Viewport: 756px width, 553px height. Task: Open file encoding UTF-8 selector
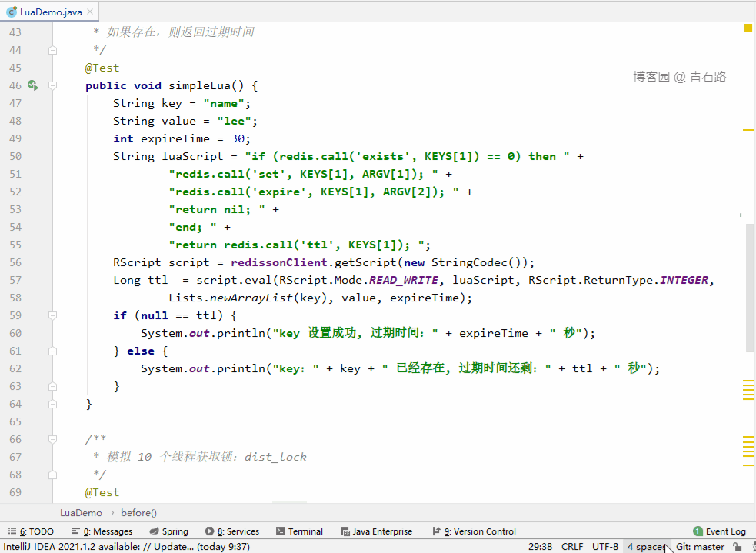point(605,546)
